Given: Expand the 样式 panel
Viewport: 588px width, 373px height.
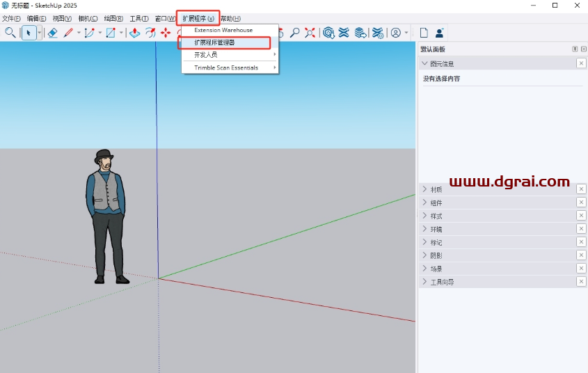Looking at the screenshot, I should pos(424,216).
